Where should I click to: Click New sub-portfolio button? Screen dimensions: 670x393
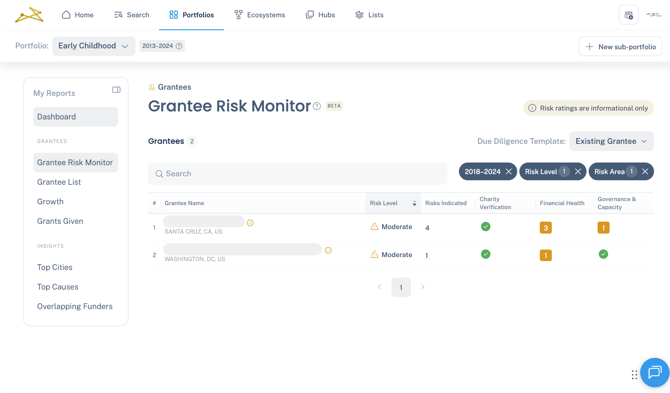tap(620, 47)
